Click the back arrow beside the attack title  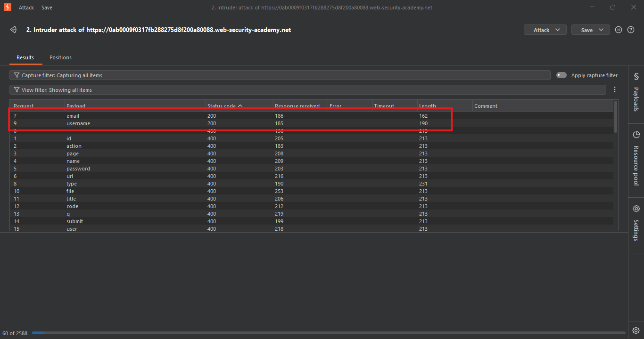14,30
